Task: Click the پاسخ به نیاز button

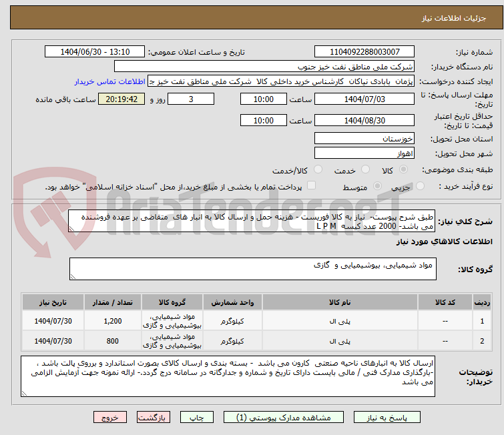Action: click(387, 418)
